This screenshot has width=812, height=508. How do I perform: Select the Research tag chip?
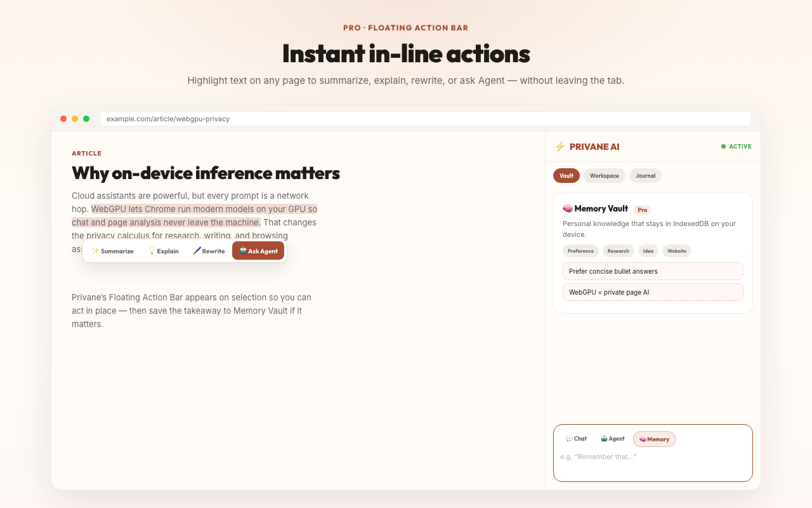[619, 251]
